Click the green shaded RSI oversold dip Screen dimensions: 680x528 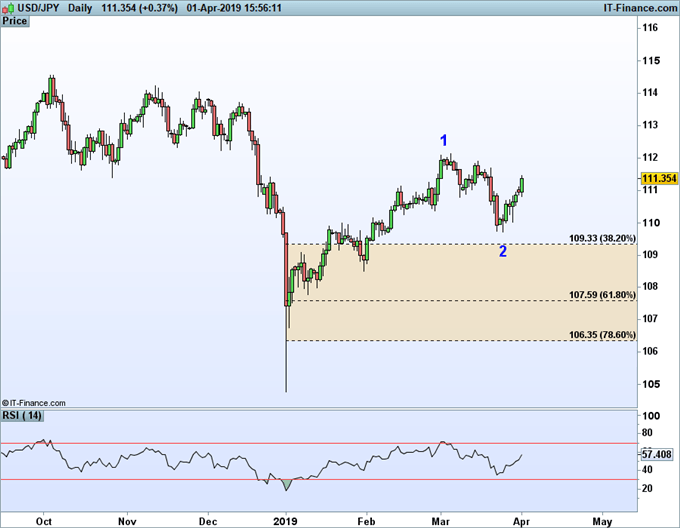click(286, 484)
